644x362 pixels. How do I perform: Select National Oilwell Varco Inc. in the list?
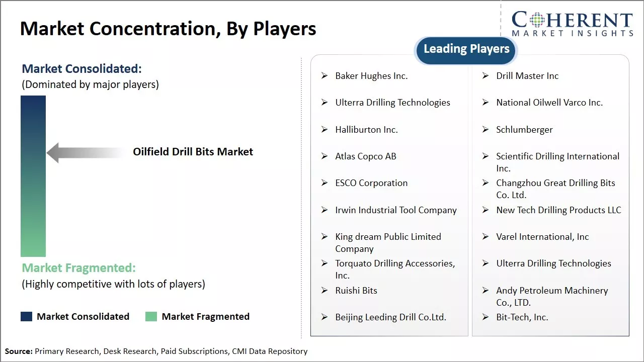click(549, 103)
